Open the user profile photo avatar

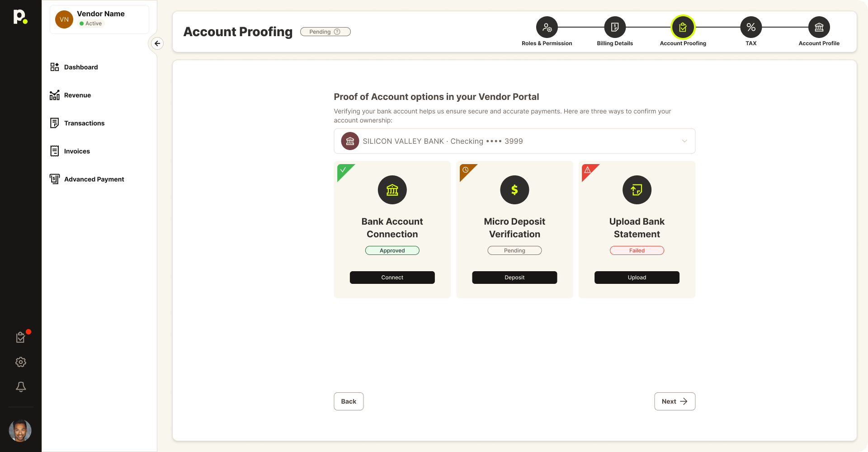[x=20, y=431]
